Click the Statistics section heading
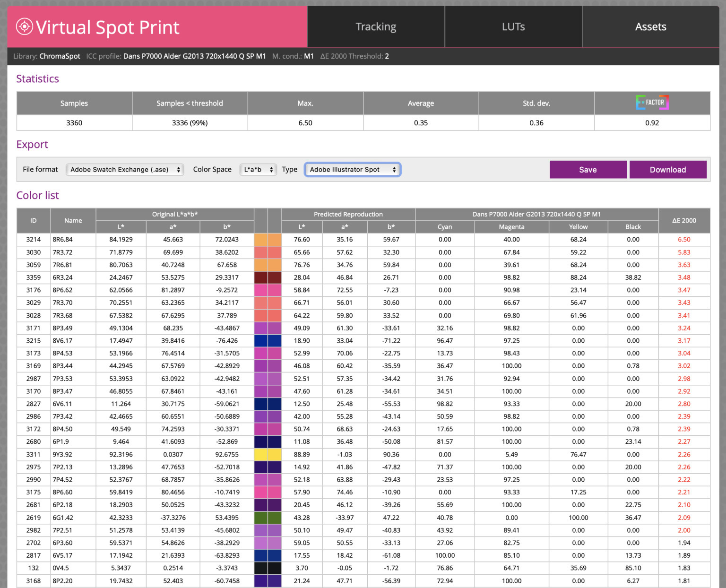This screenshot has height=588, width=726. point(38,79)
